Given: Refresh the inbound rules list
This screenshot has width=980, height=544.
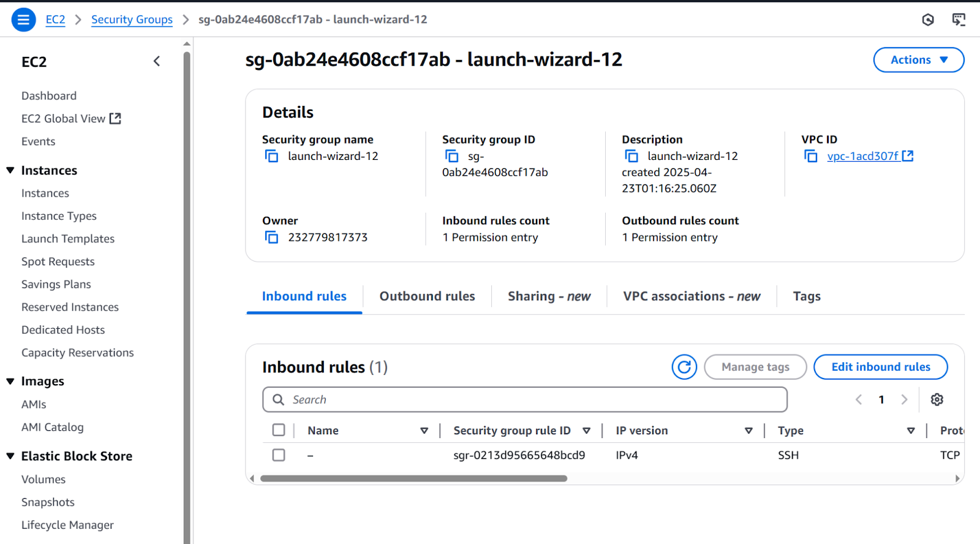Looking at the screenshot, I should point(684,367).
